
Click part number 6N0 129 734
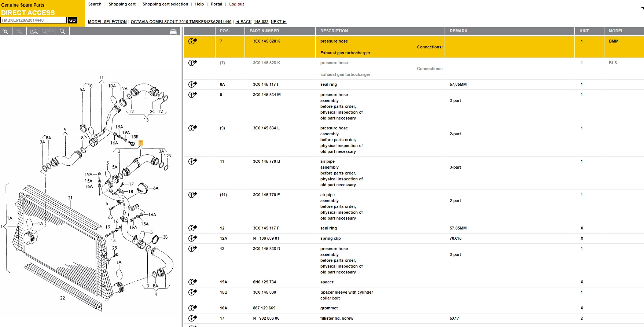click(x=264, y=282)
